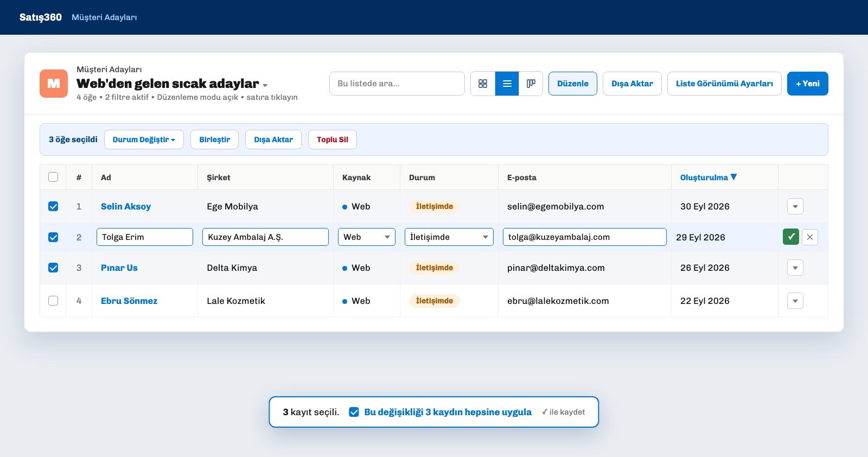Open the Durum Değiştir dropdown
The height and width of the screenshot is (457, 868).
click(144, 139)
